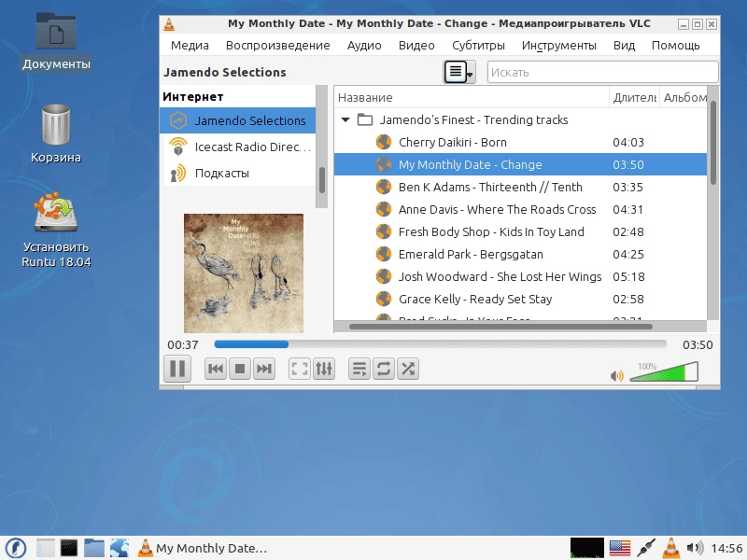The height and width of the screenshot is (560, 747).
Task: Toggle fullscreen video mode
Action: coord(300,369)
